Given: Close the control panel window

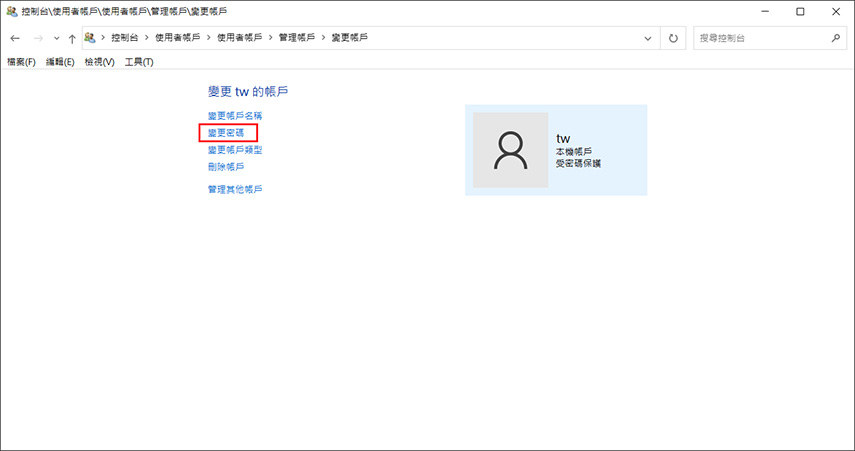Looking at the screenshot, I should point(836,11).
